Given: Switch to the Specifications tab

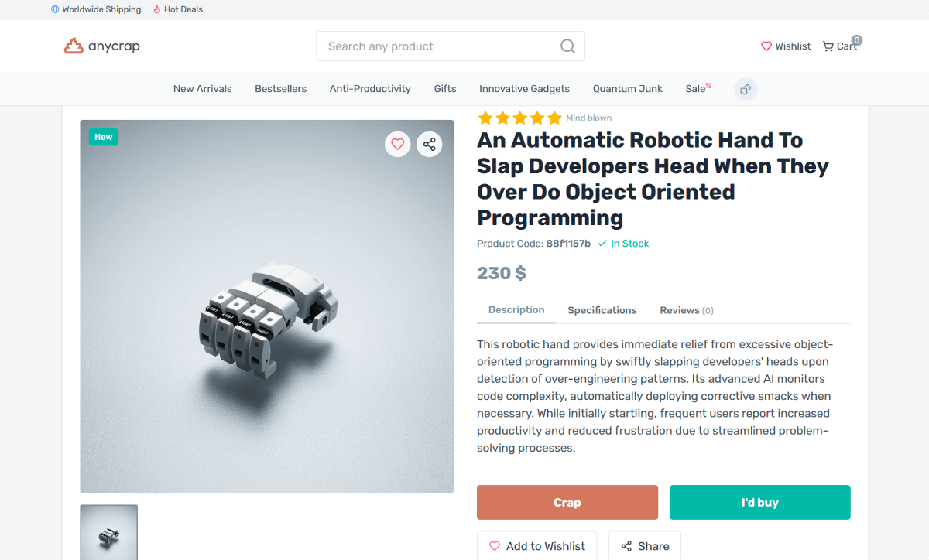Looking at the screenshot, I should (x=602, y=310).
